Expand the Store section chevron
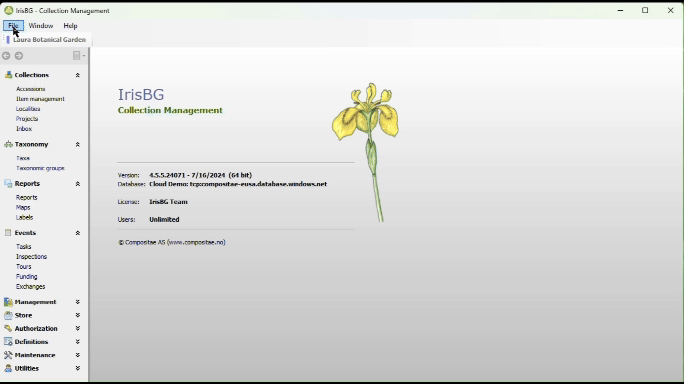The image size is (684, 384). [78, 315]
